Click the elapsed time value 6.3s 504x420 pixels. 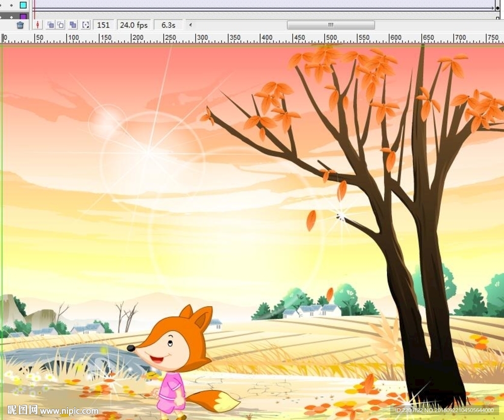pyautogui.click(x=168, y=25)
